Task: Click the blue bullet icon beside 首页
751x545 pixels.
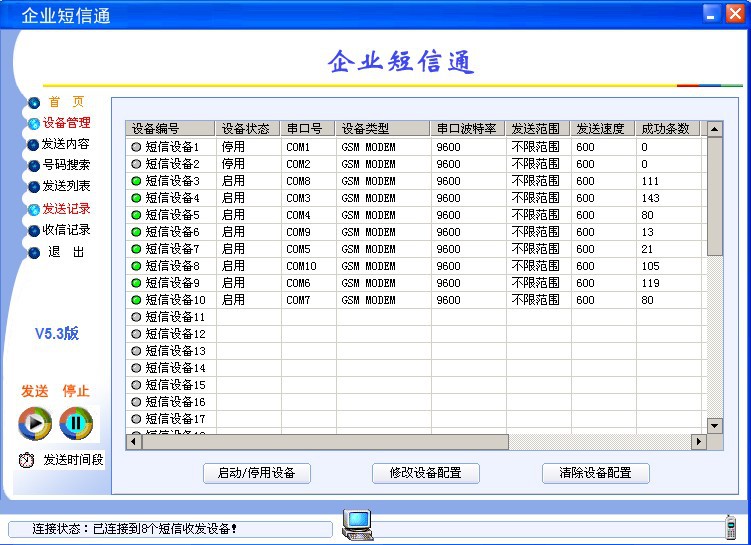Action: 34,102
